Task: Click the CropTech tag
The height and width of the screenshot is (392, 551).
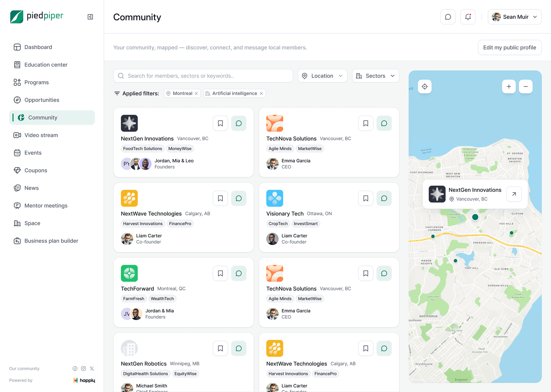Action: pyautogui.click(x=278, y=224)
